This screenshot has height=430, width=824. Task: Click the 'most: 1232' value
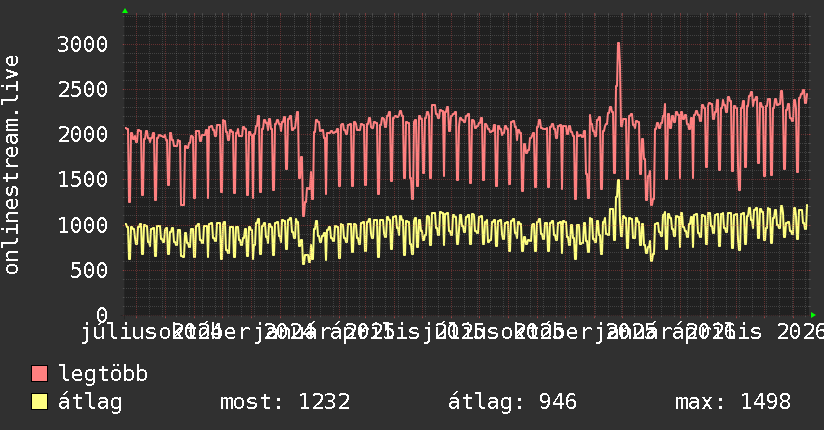pos(285,402)
